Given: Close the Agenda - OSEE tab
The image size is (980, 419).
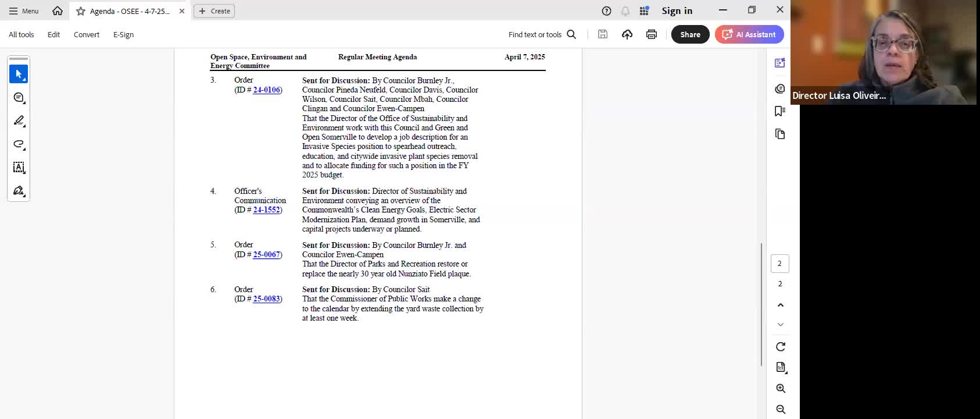Looking at the screenshot, I should (182, 11).
